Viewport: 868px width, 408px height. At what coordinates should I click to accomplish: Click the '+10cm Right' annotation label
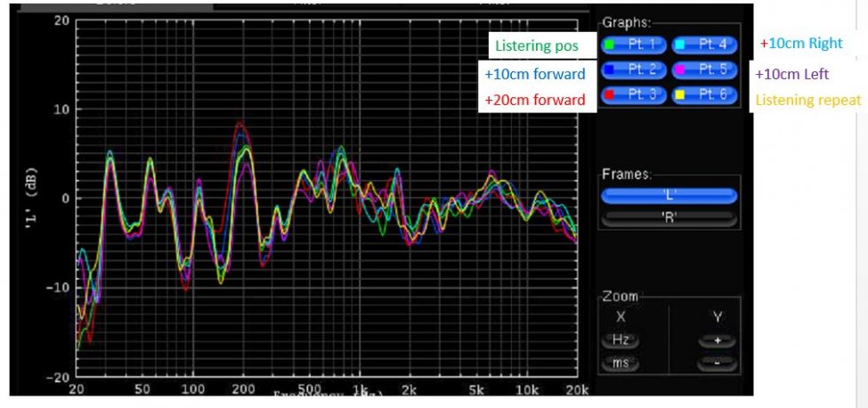click(x=801, y=43)
